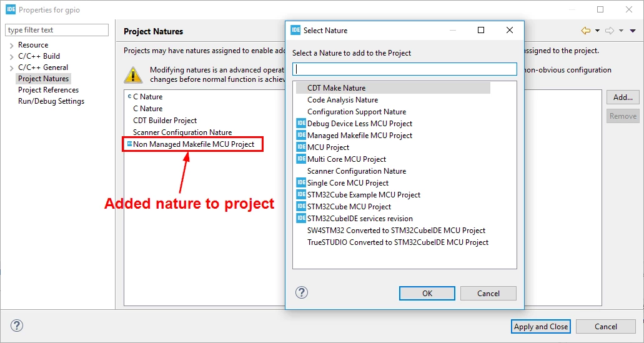Click IDE icon beside Multi Core MCU Project
644x343 pixels.
[301, 159]
